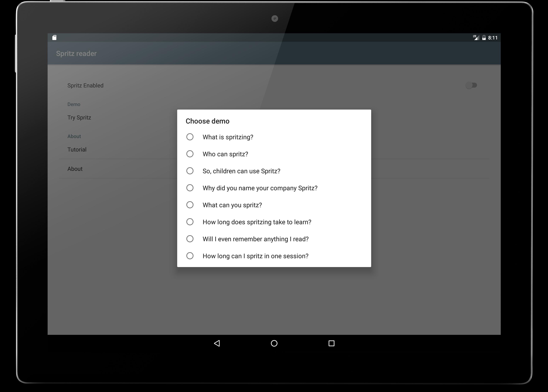548x392 pixels.
Task: Tap the Android home circle button
Action: 274,343
